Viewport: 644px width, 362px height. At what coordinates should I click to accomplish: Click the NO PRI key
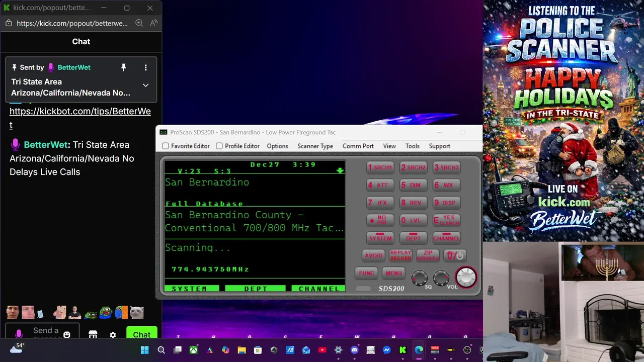(x=380, y=220)
